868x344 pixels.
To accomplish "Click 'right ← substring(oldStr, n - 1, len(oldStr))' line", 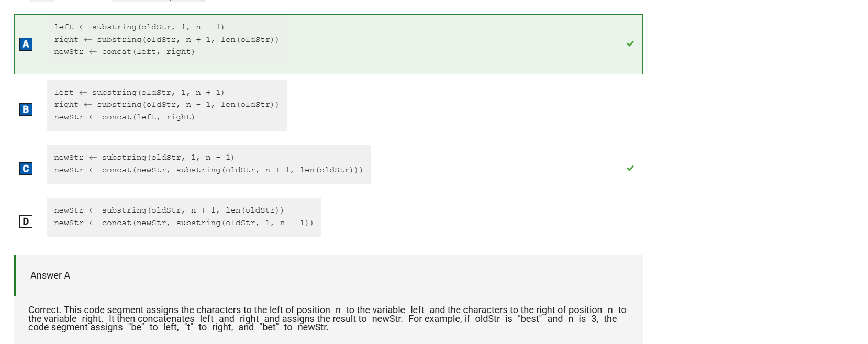I will point(166,105).
